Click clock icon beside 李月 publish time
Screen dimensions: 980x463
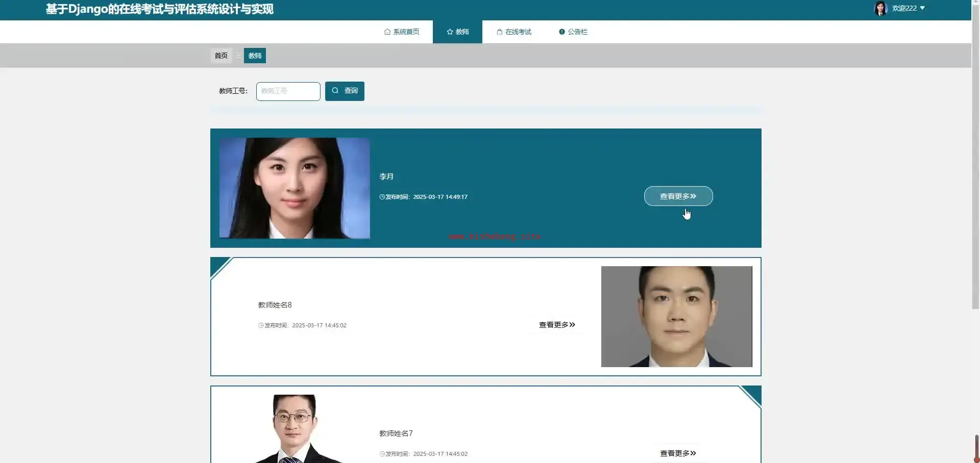(382, 197)
